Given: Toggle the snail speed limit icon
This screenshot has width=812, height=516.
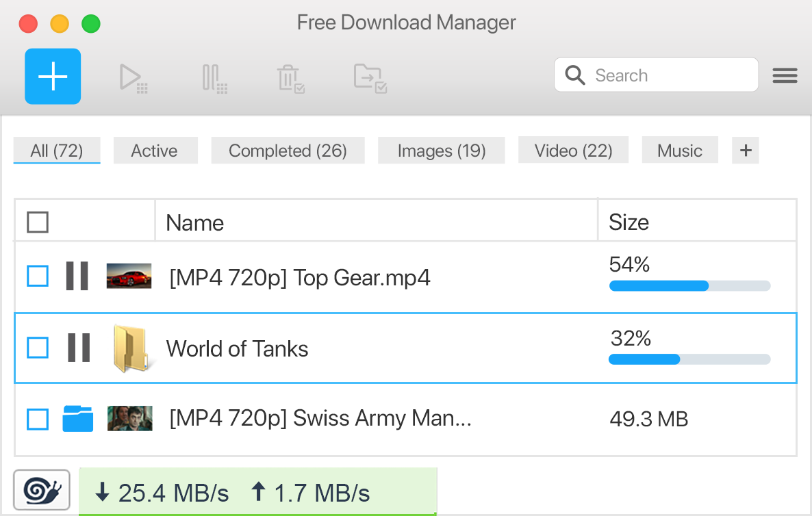Looking at the screenshot, I should click(41, 489).
